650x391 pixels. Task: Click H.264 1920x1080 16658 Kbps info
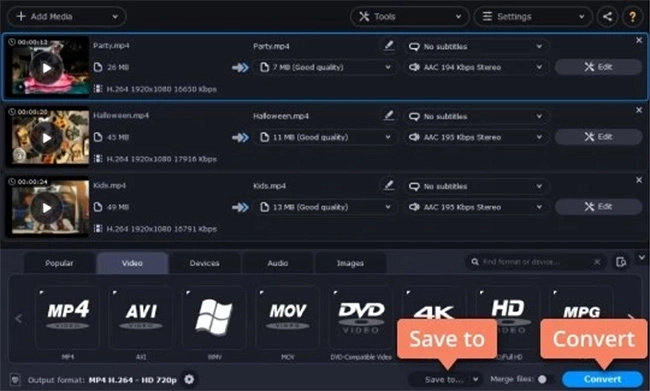point(155,89)
